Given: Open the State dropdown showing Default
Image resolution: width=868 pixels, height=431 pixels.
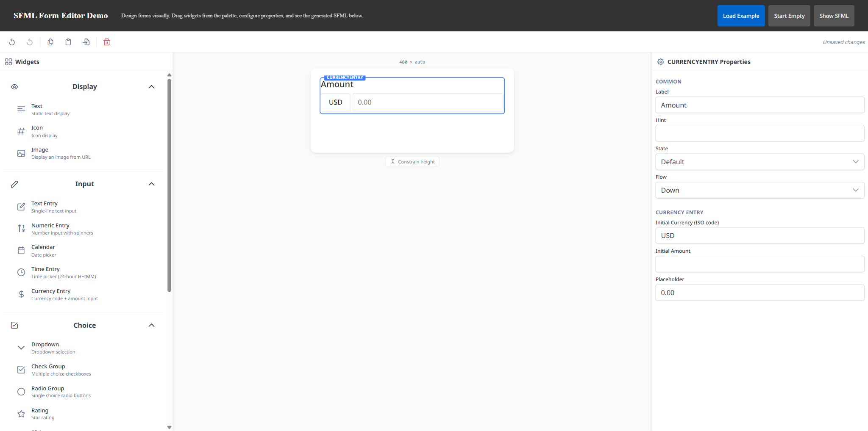Looking at the screenshot, I should point(759,162).
